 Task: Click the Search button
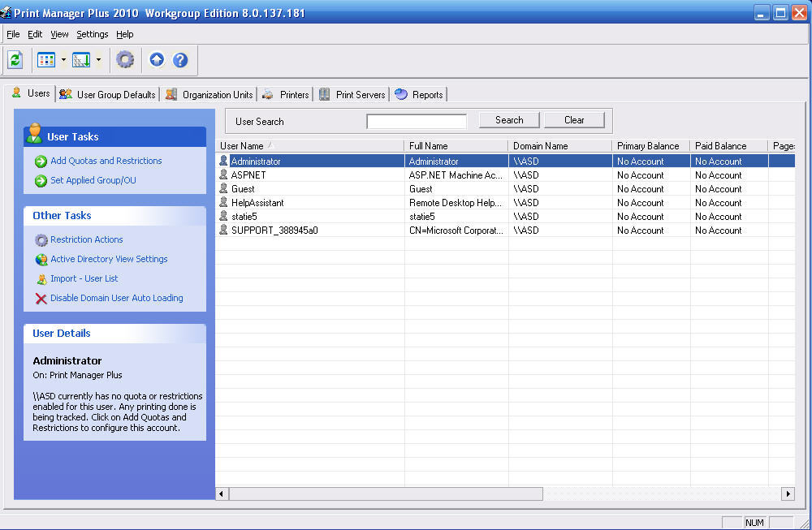pyautogui.click(x=509, y=119)
